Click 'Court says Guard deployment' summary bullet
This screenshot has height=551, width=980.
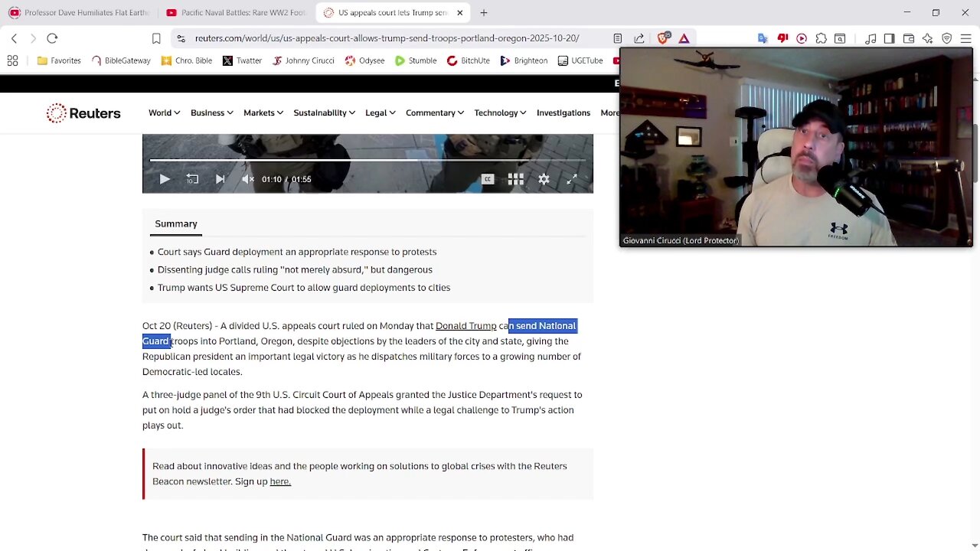point(297,252)
